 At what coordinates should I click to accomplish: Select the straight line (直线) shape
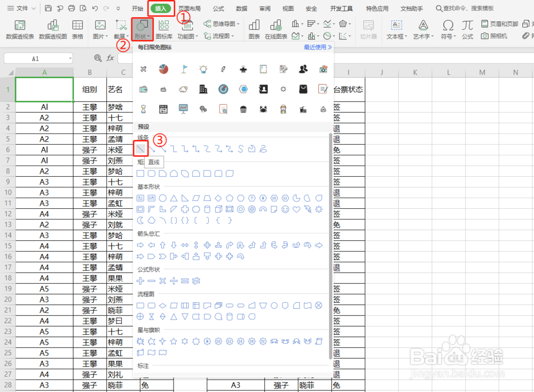[x=140, y=148]
